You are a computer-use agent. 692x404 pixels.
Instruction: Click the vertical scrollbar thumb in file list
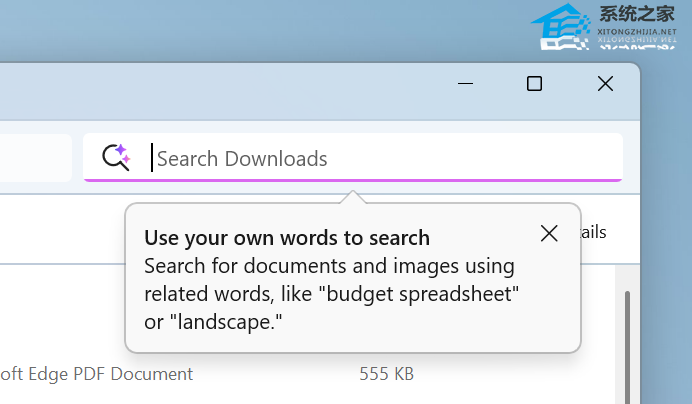627,330
